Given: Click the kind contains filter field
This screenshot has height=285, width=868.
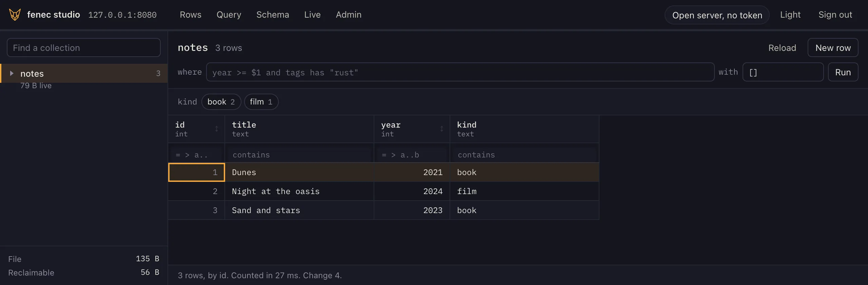Looking at the screenshot, I should [525, 155].
